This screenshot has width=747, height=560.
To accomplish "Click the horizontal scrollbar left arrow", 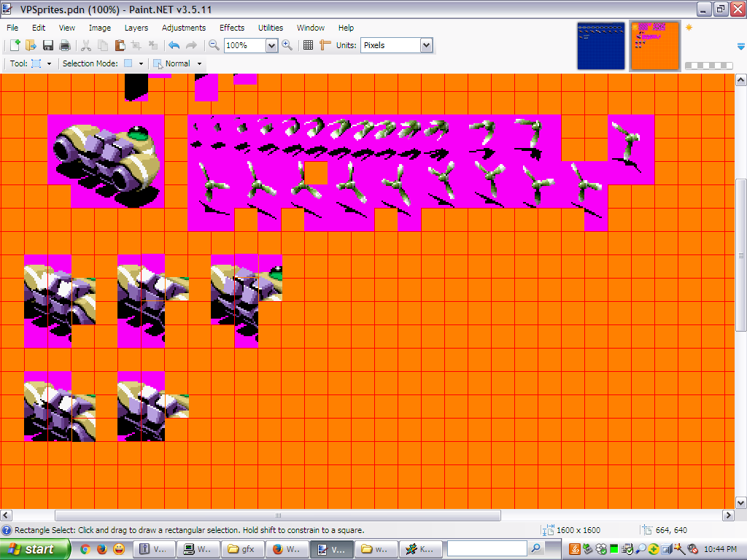I will click(6, 516).
